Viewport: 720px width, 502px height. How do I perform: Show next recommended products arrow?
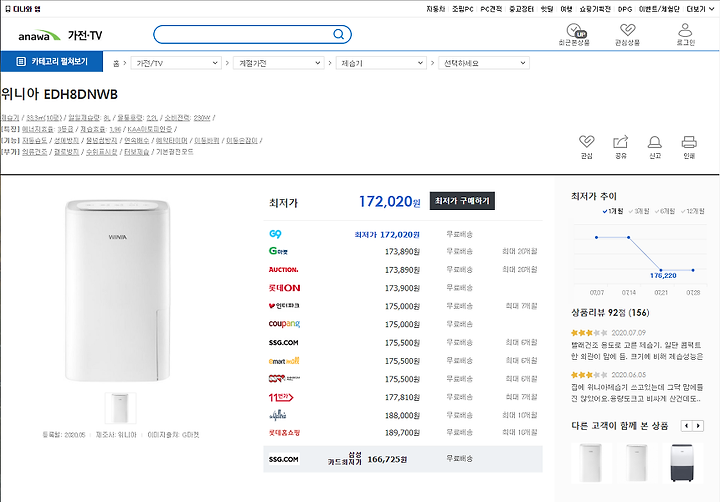coord(698,426)
